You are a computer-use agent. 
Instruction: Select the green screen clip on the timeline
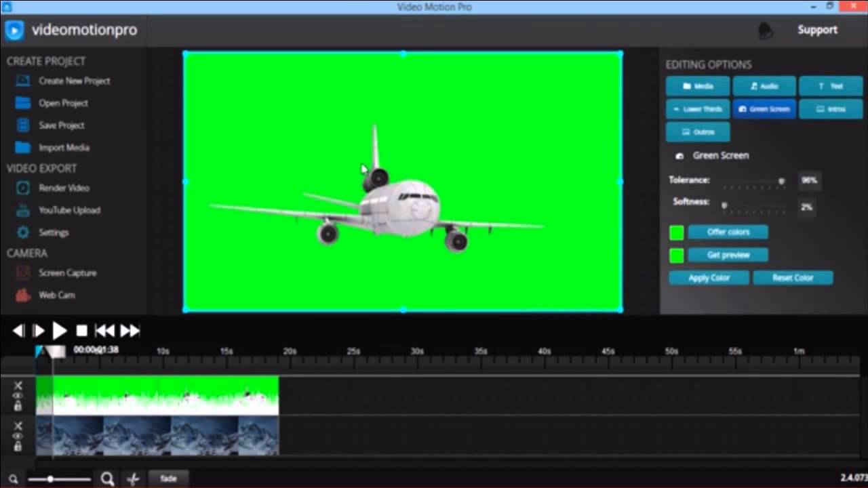point(157,396)
